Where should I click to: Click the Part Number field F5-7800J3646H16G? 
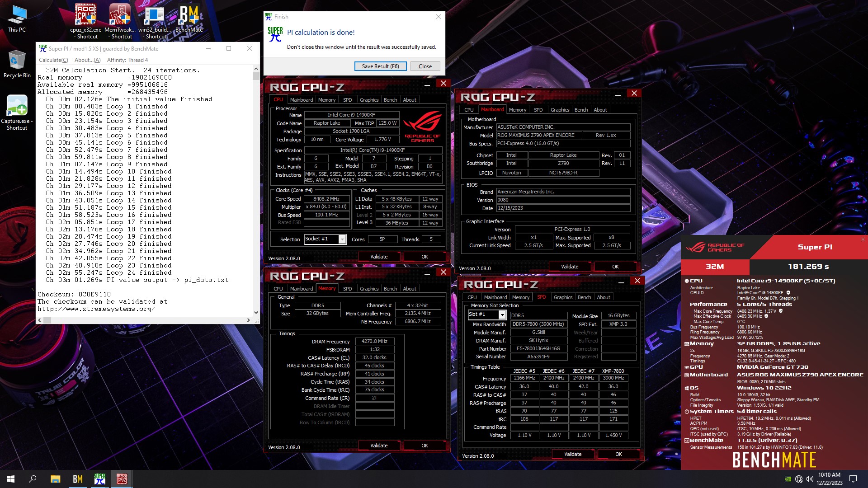pyautogui.click(x=538, y=349)
